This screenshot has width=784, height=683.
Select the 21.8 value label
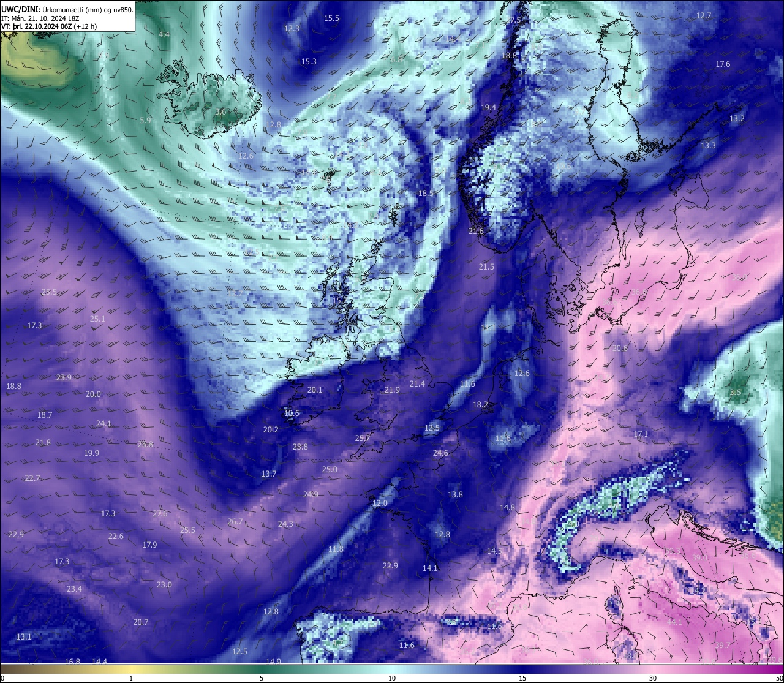click(x=43, y=442)
